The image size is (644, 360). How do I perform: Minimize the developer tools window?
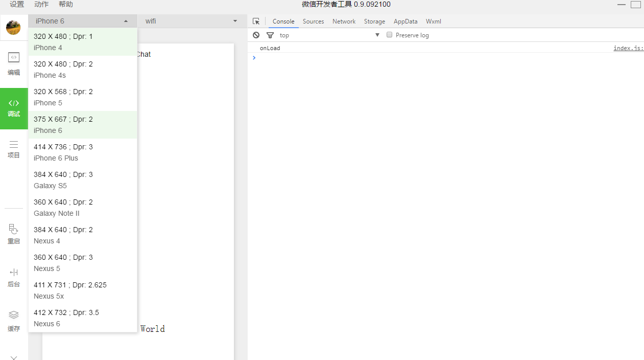622,5
